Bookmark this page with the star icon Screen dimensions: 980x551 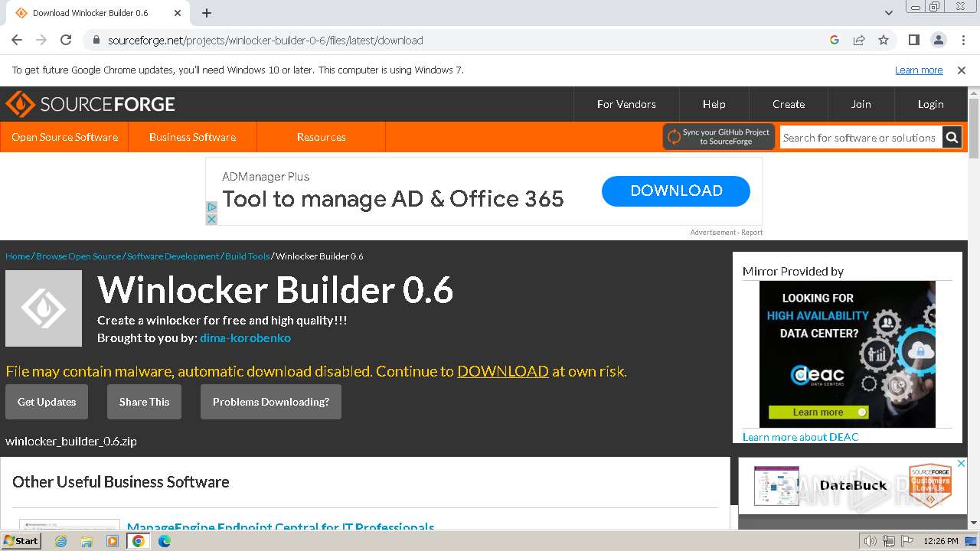click(x=884, y=40)
